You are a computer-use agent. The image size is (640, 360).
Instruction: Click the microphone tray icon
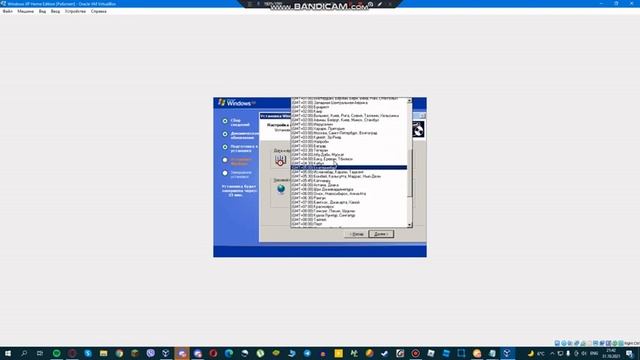(568, 353)
